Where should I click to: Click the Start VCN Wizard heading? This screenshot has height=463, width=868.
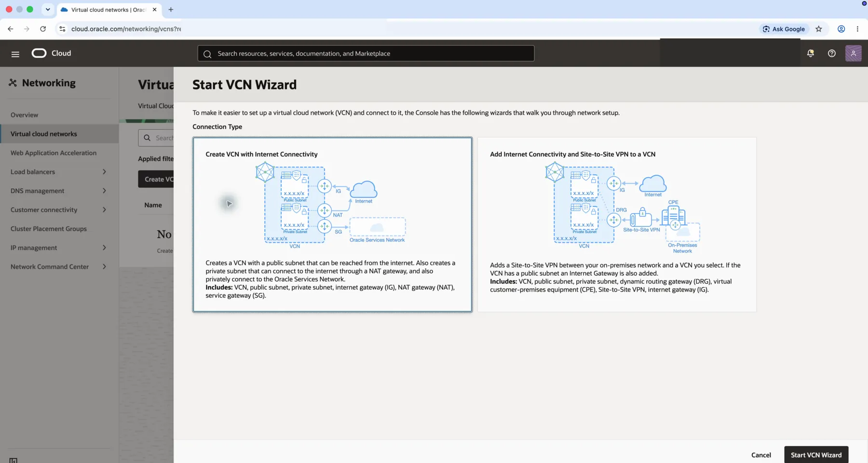click(244, 85)
